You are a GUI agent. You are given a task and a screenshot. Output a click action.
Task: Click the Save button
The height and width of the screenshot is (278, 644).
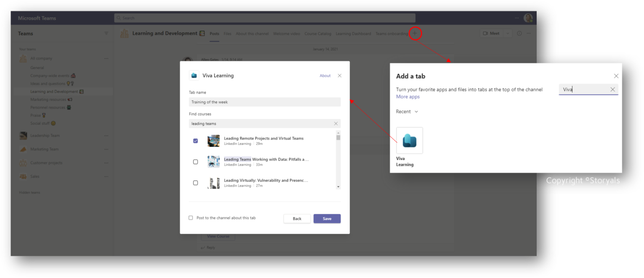tap(327, 218)
